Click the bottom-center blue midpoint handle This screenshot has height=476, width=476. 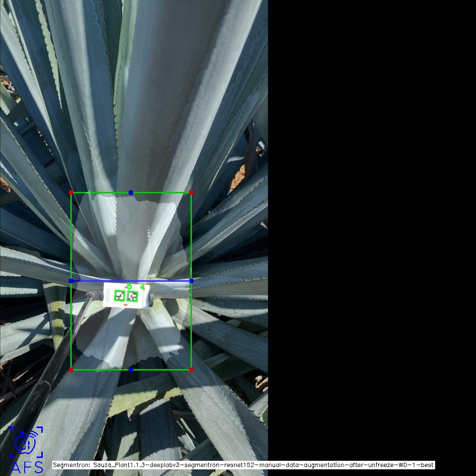coord(131,370)
